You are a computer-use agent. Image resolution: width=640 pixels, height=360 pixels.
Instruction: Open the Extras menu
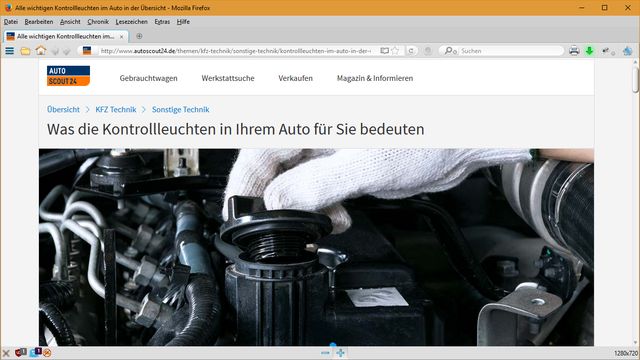click(162, 22)
